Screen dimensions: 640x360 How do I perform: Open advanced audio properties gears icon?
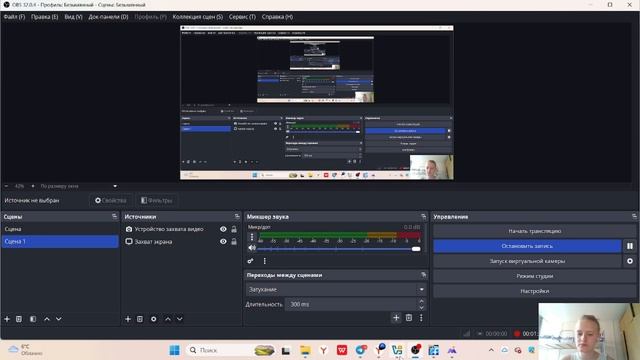(x=250, y=261)
